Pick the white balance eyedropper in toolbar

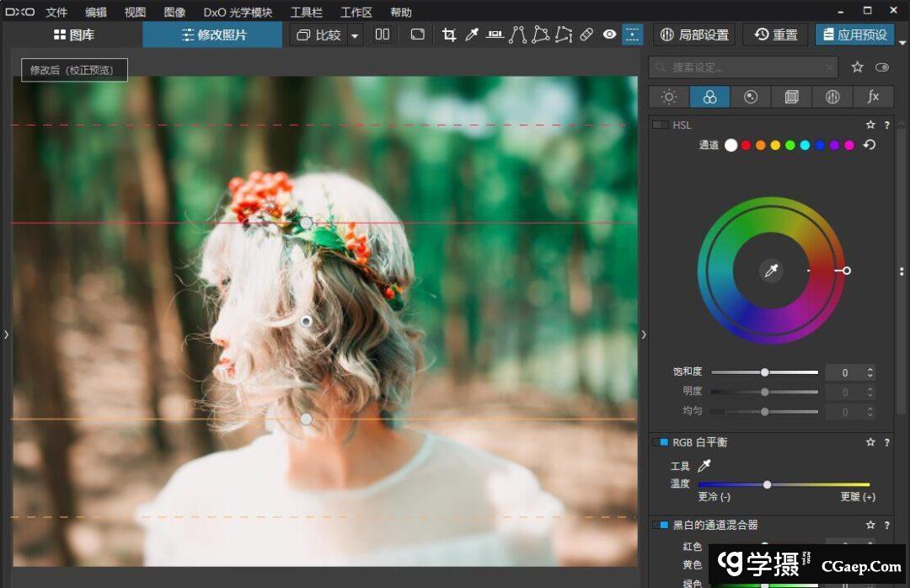(x=473, y=35)
